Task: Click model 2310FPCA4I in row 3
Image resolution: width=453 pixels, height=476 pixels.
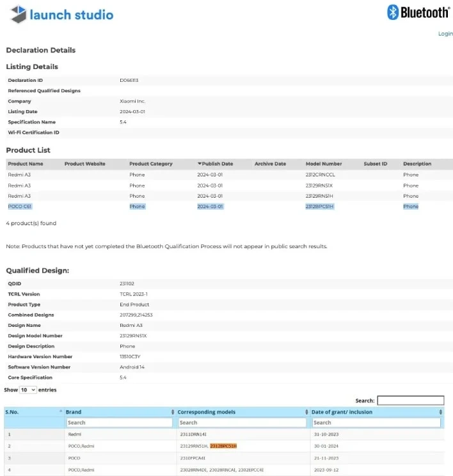Action: (193, 458)
